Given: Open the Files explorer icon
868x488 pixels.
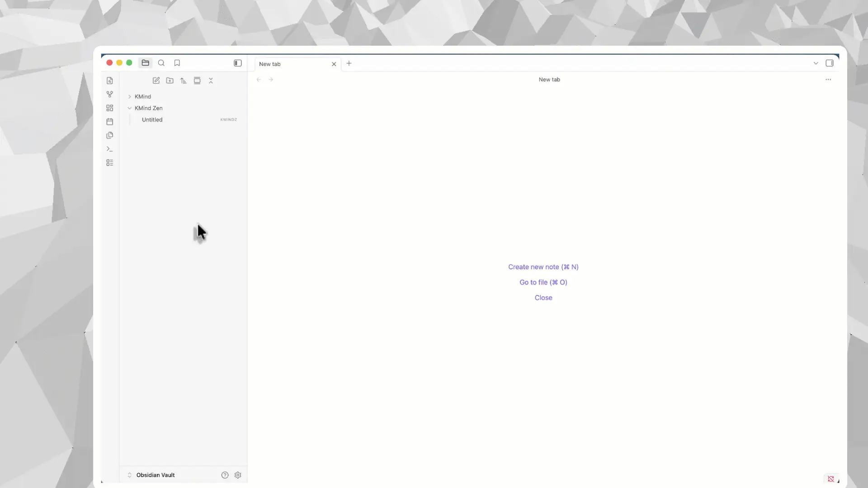Looking at the screenshot, I should click(145, 63).
